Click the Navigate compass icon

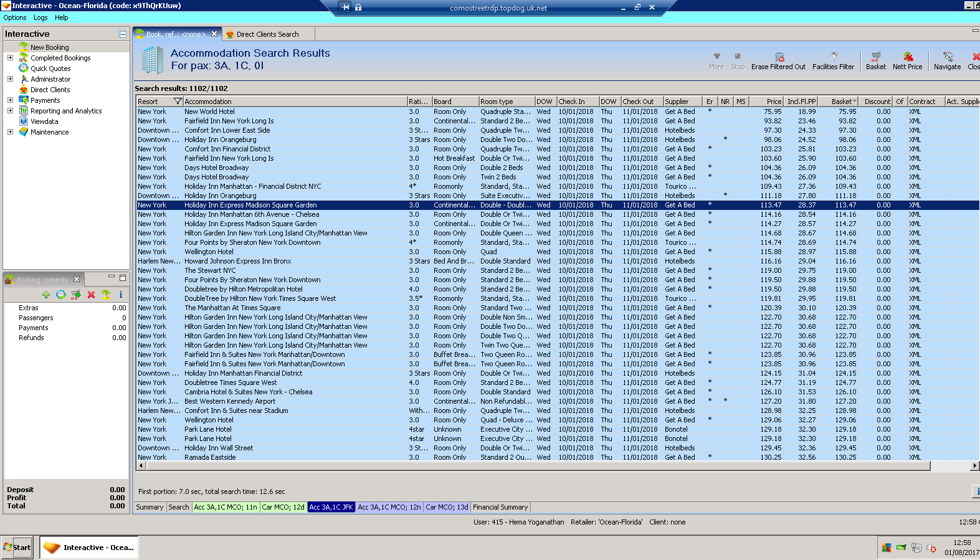[947, 57]
